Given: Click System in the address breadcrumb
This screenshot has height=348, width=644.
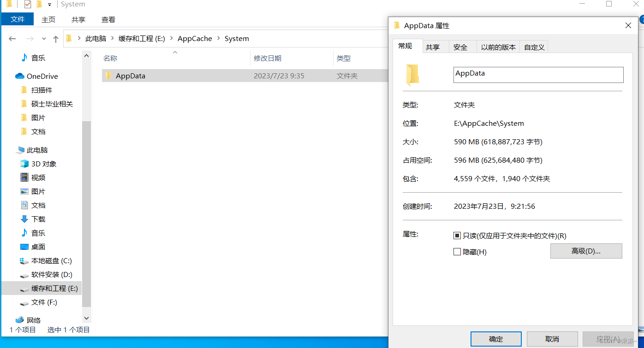Looking at the screenshot, I should tap(237, 39).
